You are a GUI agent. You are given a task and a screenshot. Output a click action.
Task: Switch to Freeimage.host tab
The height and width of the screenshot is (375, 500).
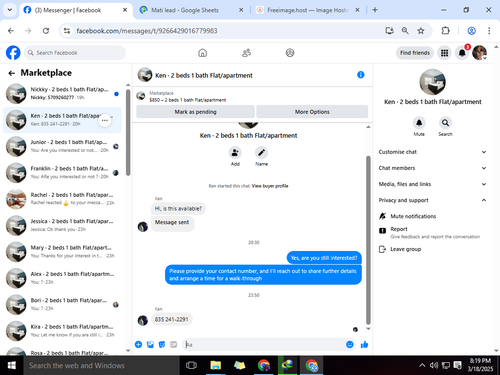coord(307,10)
